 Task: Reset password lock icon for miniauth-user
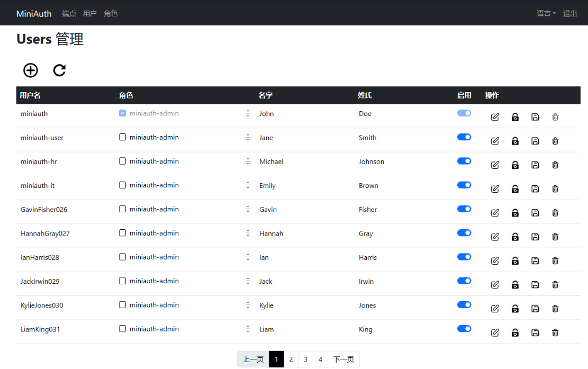click(515, 141)
